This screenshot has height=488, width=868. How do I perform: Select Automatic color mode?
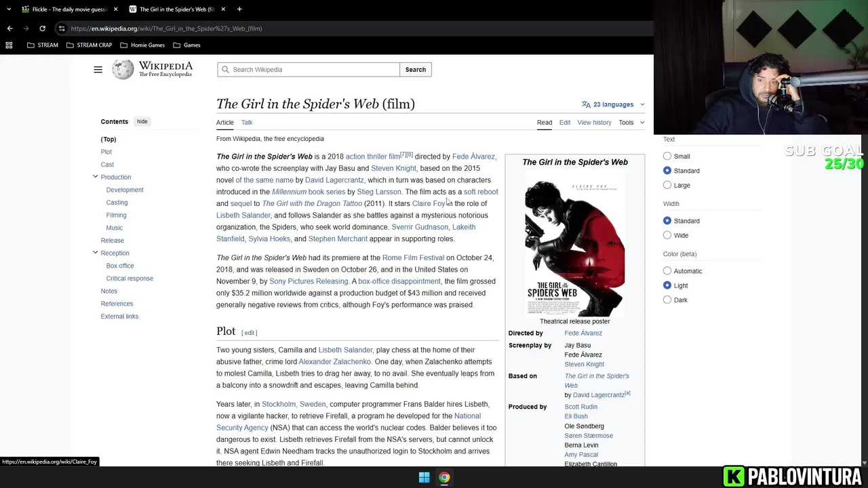[667, 271]
